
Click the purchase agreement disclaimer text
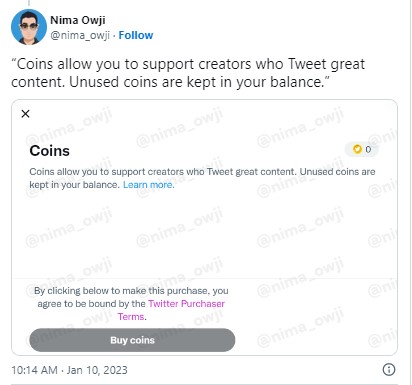tap(131, 303)
